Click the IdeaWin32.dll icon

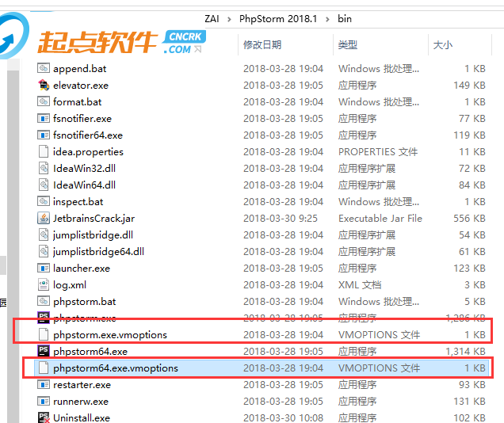(x=44, y=168)
